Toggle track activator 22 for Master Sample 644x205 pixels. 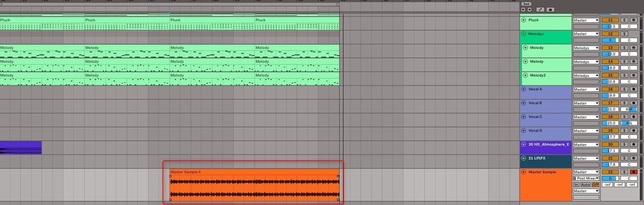610,172
